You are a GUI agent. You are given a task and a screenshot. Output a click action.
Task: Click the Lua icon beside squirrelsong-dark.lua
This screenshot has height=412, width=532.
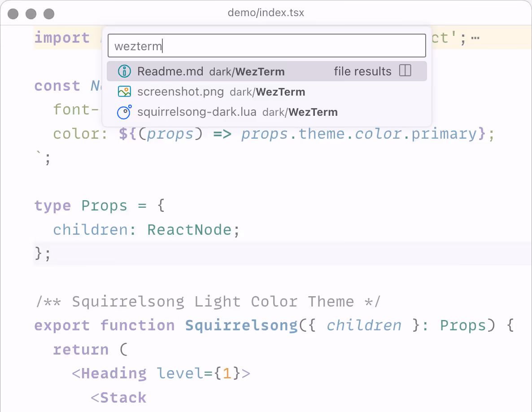(124, 112)
